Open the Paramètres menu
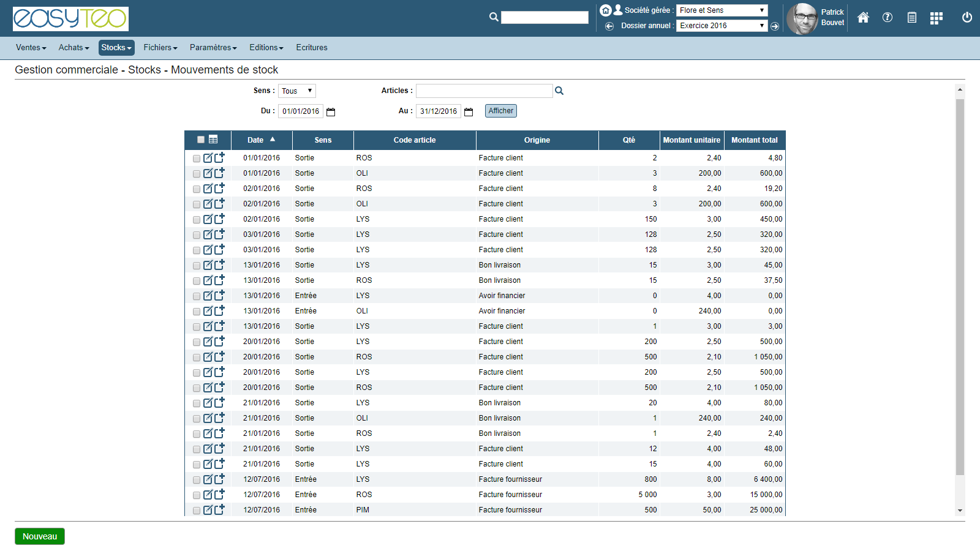This screenshot has width=980, height=551. (213, 48)
